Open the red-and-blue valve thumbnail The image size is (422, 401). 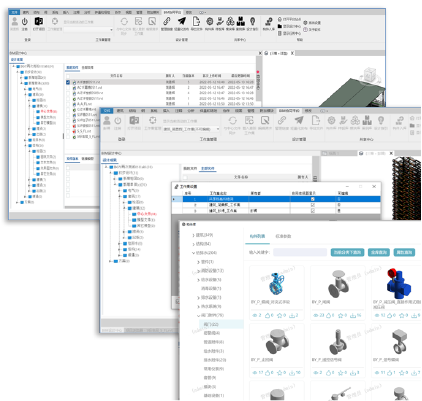pyautogui.click(x=399, y=284)
